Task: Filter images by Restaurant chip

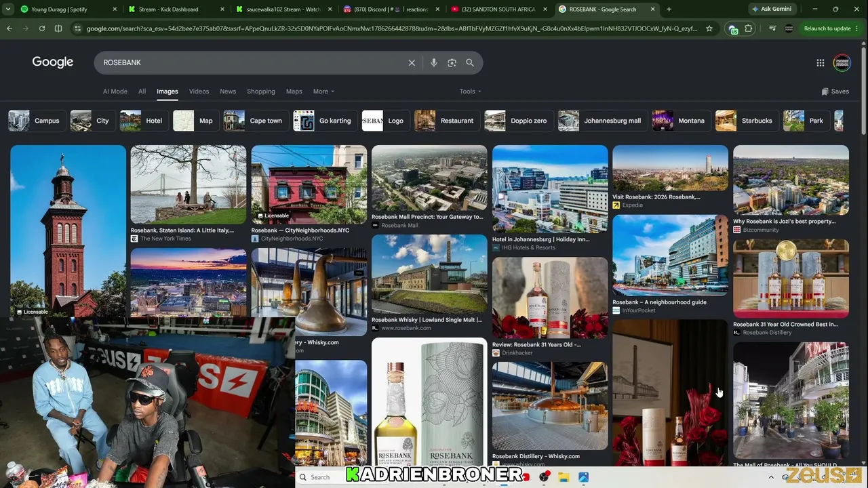Action: tap(447, 121)
